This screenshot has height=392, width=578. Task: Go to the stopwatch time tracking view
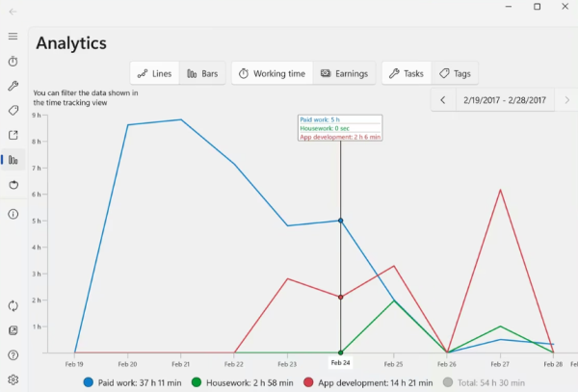click(x=13, y=61)
